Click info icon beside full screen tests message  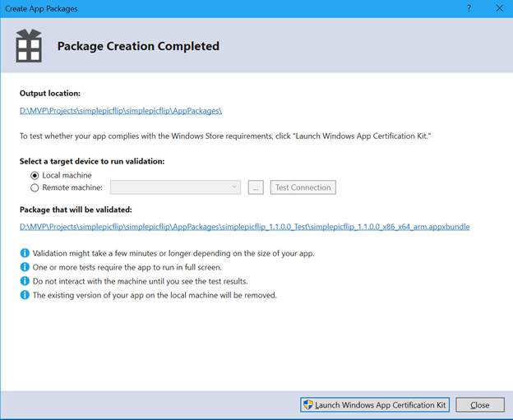coord(25,267)
